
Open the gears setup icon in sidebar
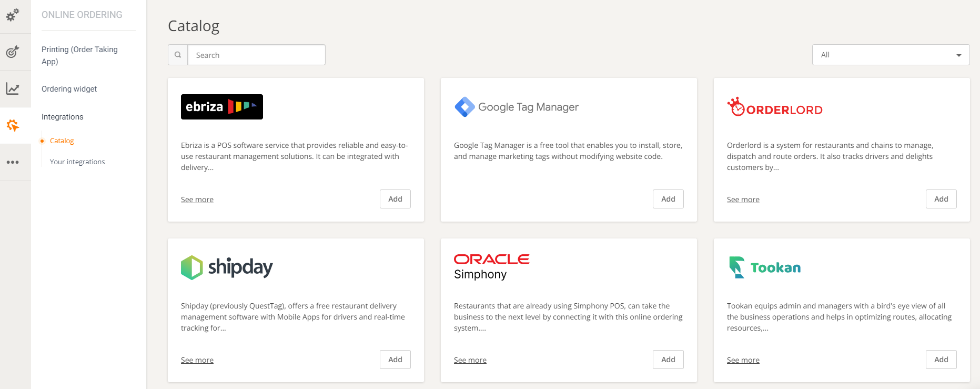(13, 15)
